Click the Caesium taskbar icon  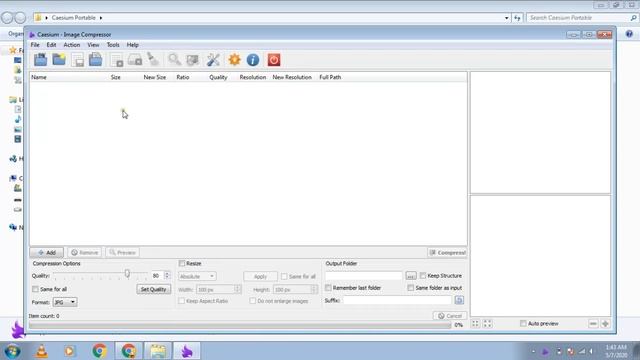(x=187, y=351)
